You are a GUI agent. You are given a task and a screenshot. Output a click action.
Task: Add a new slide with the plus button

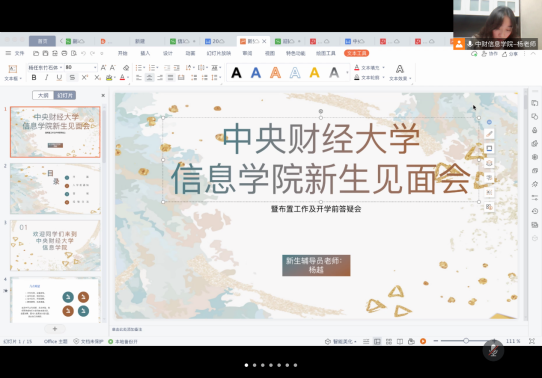55,329
